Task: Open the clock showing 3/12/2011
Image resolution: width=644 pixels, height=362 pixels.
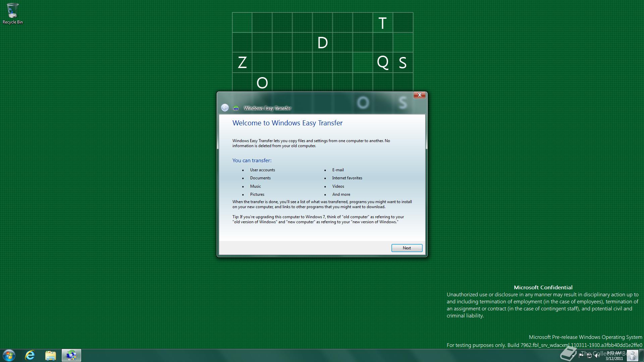Action: click(x=614, y=356)
